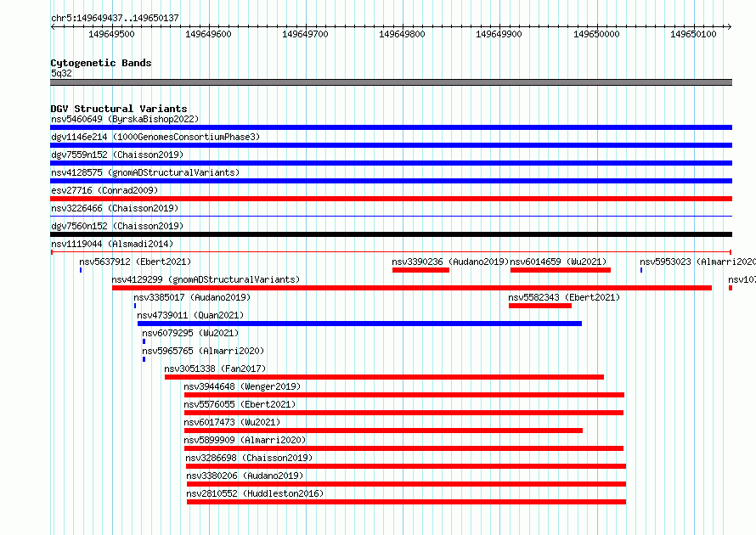Screen dimensions: 756x535
Task: Click the red bar under nsv2810552
Action: pyautogui.click(x=406, y=502)
